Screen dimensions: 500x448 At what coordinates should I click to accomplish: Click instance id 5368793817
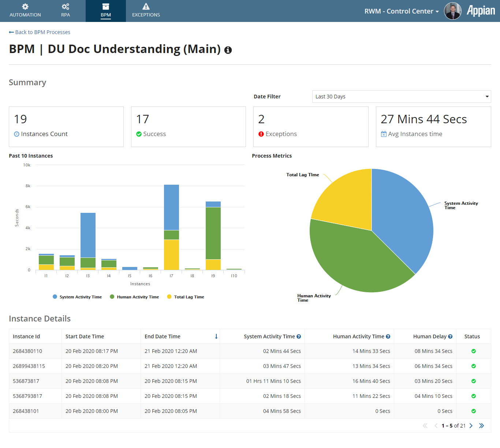tap(27, 396)
